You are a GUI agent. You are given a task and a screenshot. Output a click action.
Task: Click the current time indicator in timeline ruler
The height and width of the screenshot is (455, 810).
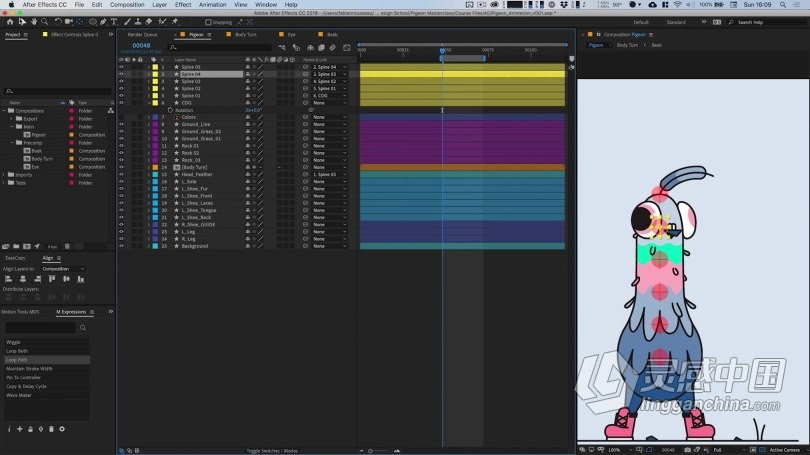442,51
